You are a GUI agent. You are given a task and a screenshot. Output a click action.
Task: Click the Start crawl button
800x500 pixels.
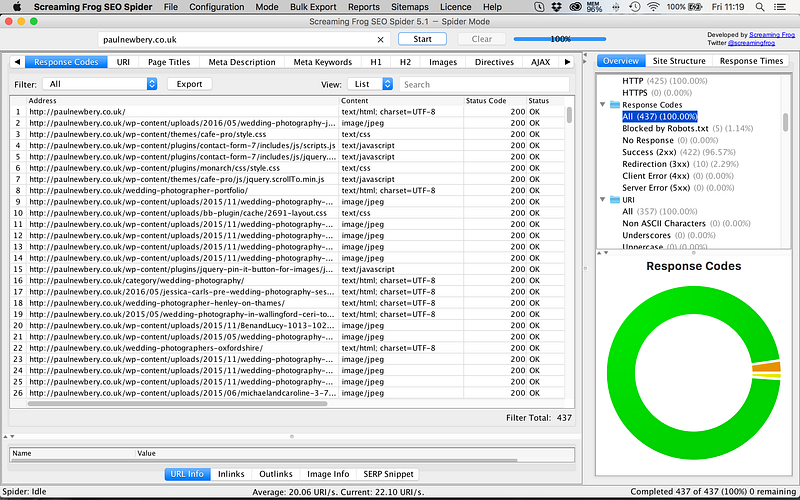pos(422,39)
